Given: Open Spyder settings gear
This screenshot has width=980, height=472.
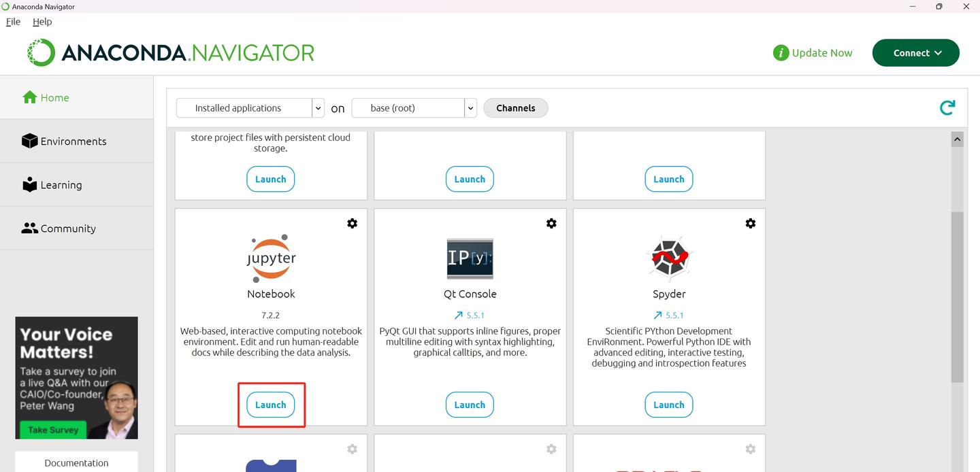Looking at the screenshot, I should (750, 222).
